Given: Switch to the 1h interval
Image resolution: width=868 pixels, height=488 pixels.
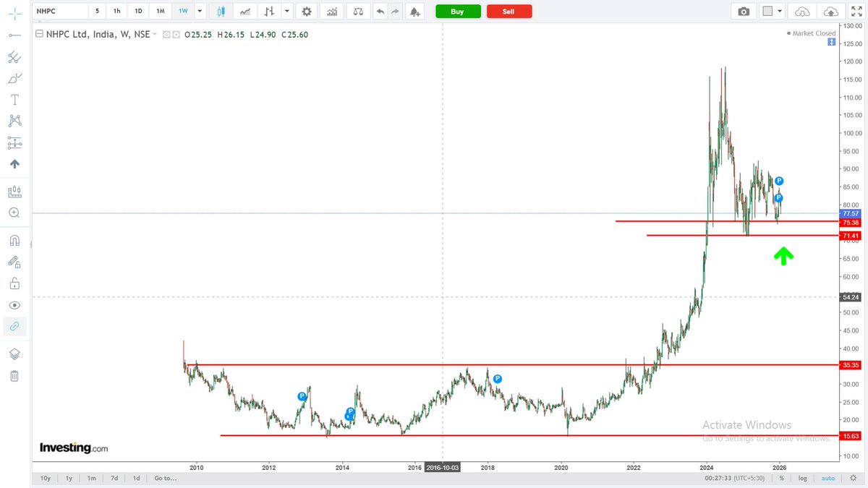Looking at the screenshot, I should [116, 11].
